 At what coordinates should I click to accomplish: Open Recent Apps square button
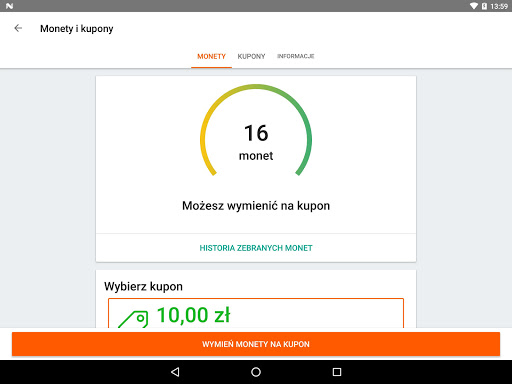click(337, 372)
